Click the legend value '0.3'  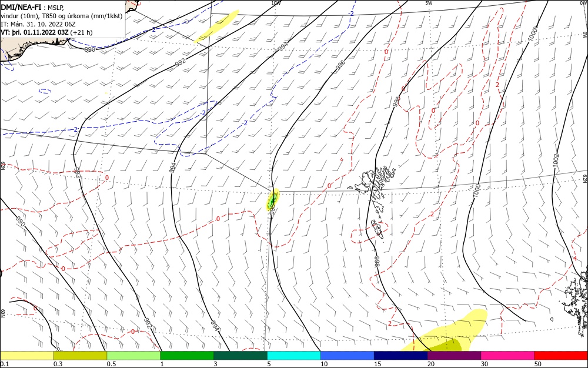pyautogui.click(x=58, y=364)
